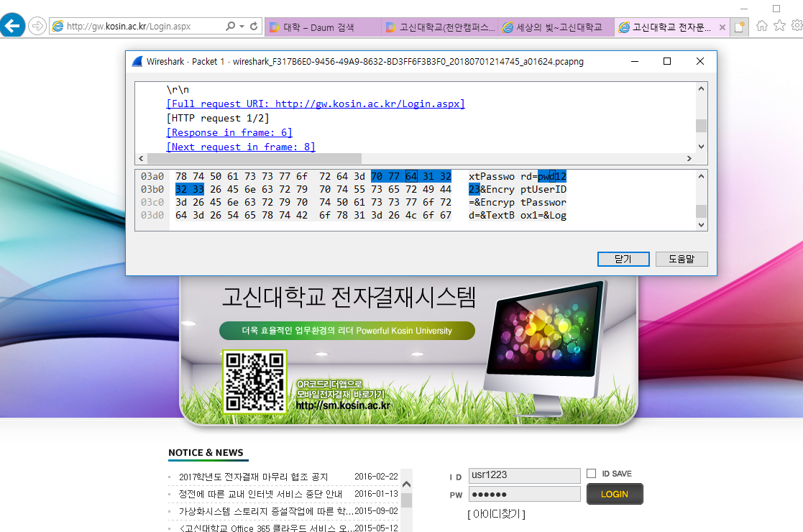Open browser tools gear icon

click(797, 26)
